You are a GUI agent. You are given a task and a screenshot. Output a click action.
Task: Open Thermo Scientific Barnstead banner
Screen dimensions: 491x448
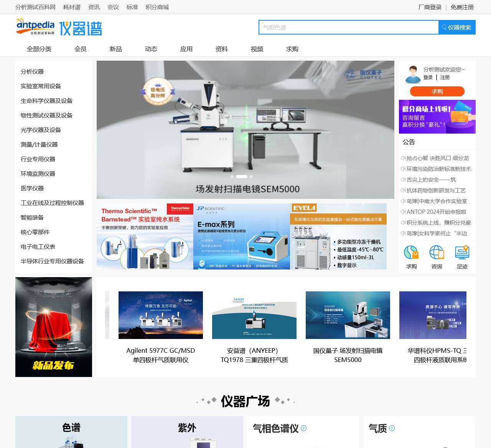pyautogui.click(x=145, y=236)
